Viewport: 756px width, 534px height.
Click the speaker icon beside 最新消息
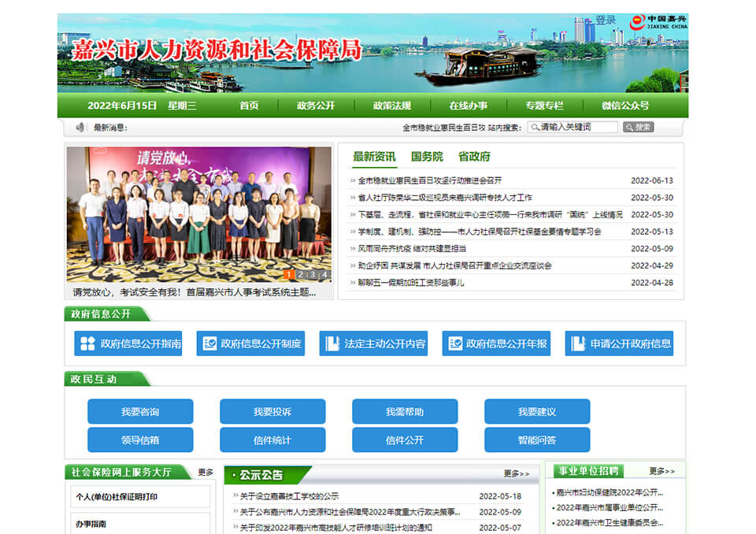click(80, 128)
